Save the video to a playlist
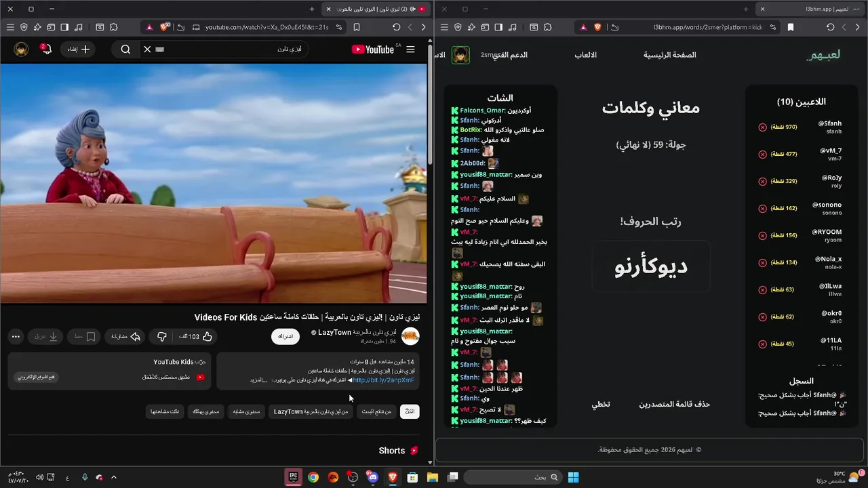Viewport: 868px width, 488px height. point(84,337)
